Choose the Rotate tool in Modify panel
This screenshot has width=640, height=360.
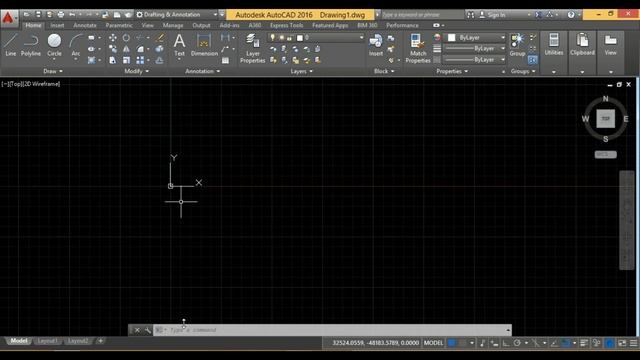(126, 38)
